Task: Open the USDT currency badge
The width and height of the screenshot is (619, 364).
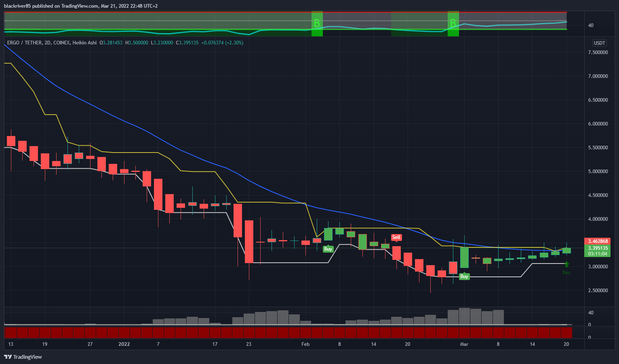Action: [599, 43]
